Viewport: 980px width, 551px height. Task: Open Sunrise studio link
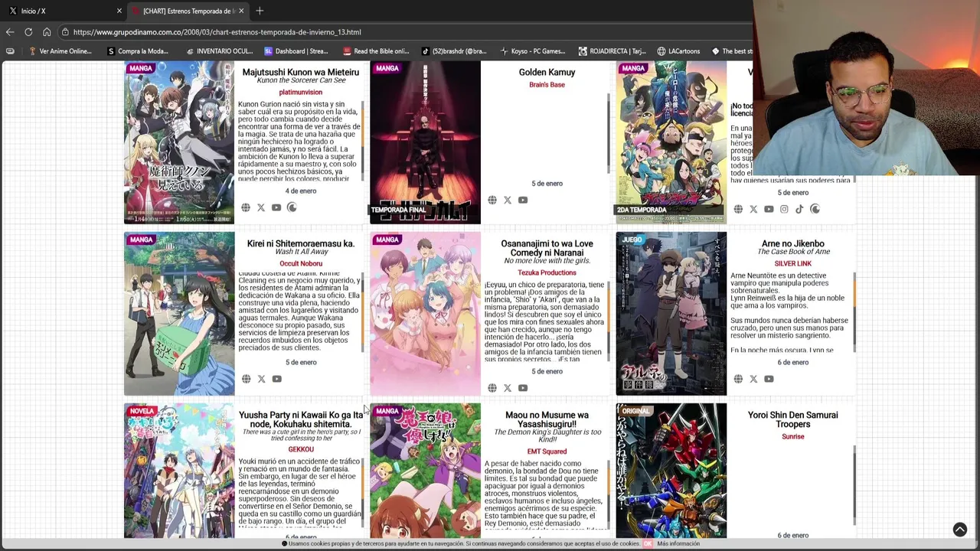point(793,436)
